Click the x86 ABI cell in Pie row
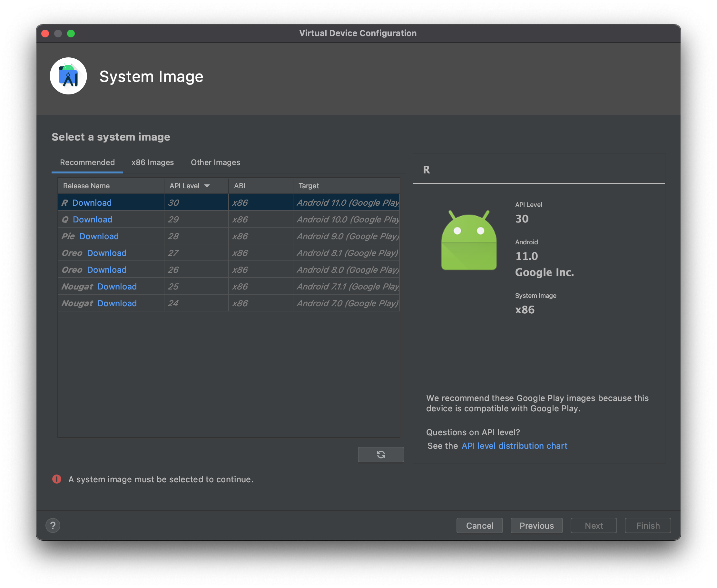The image size is (717, 588). tap(260, 236)
